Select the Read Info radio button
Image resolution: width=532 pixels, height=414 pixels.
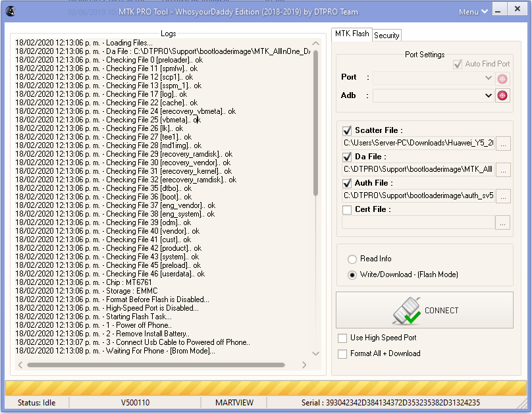point(352,259)
